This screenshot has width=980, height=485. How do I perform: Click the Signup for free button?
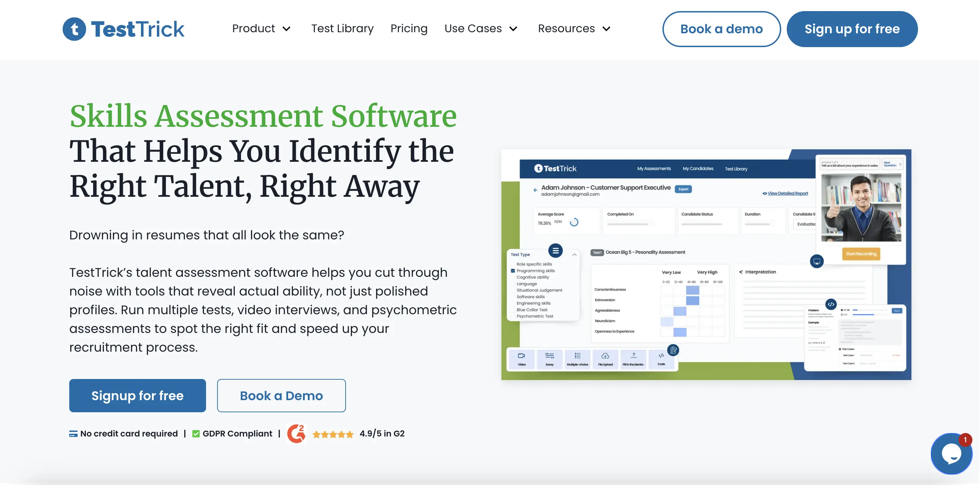pyautogui.click(x=137, y=395)
